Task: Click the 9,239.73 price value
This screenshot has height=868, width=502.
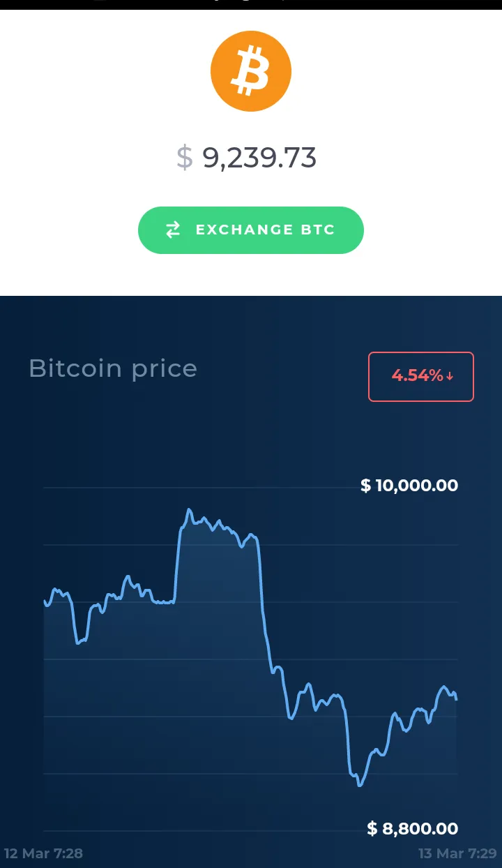Action: [x=259, y=158]
